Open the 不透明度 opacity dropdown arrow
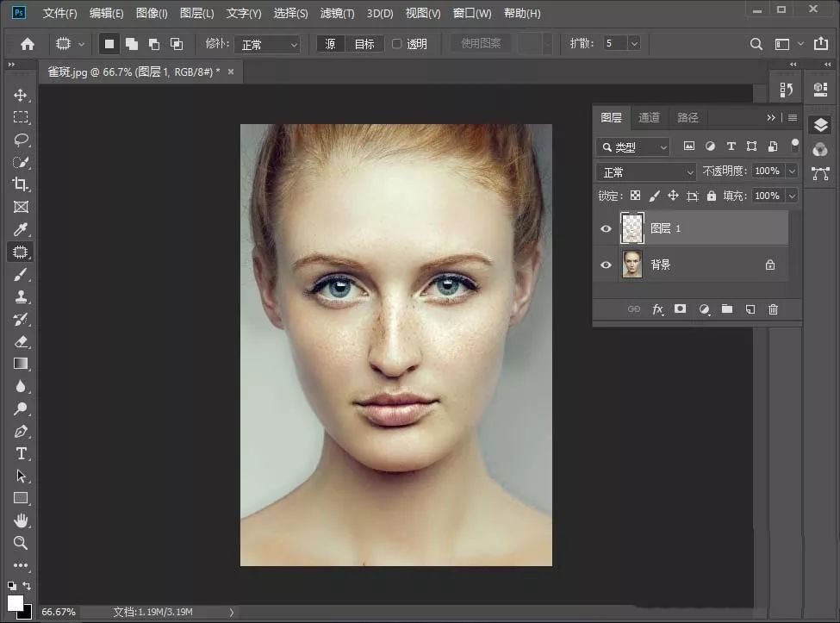The image size is (840, 623). [x=791, y=171]
